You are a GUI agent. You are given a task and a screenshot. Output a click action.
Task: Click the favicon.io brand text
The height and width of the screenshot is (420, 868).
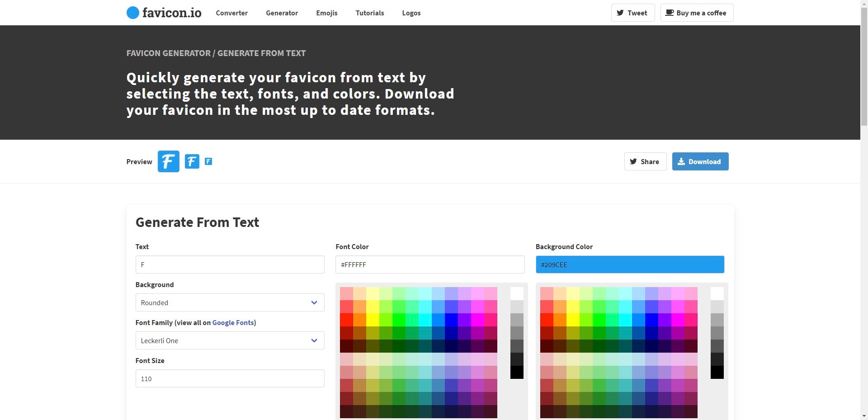click(x=172, y=13)
